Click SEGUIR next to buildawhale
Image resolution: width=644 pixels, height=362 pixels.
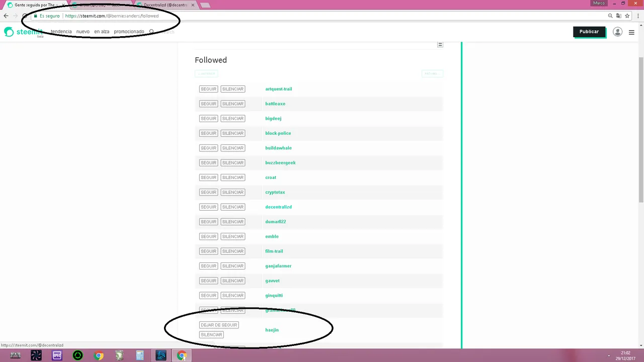[x=208, y=148]
